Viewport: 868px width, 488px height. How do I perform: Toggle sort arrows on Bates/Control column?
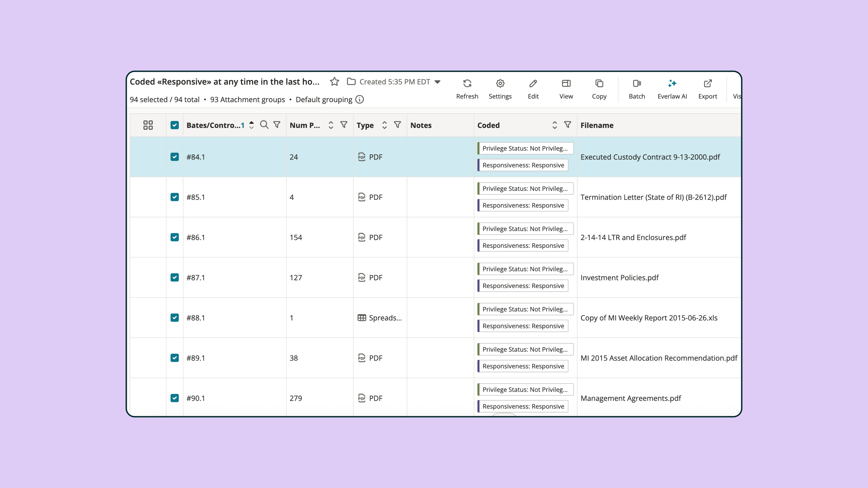click(x=251, y=125)
